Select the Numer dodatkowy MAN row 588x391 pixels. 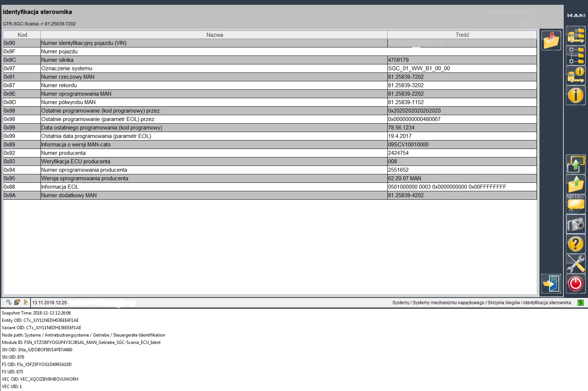click(270, 195)
